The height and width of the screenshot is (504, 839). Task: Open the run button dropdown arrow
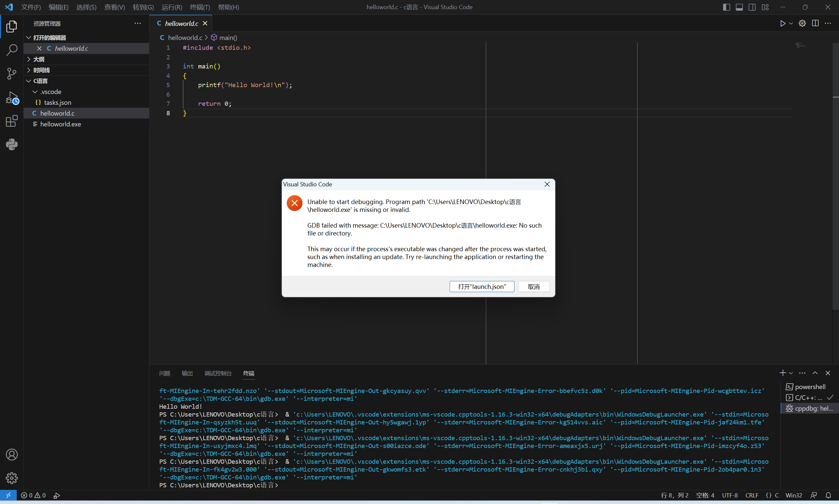pos(791,24)
